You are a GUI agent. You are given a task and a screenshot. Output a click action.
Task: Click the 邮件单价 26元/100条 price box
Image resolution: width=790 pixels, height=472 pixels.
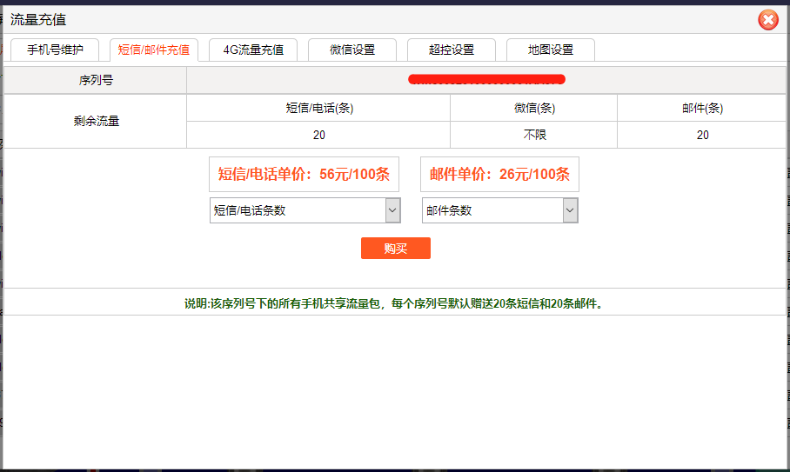[x=500, y=174]
